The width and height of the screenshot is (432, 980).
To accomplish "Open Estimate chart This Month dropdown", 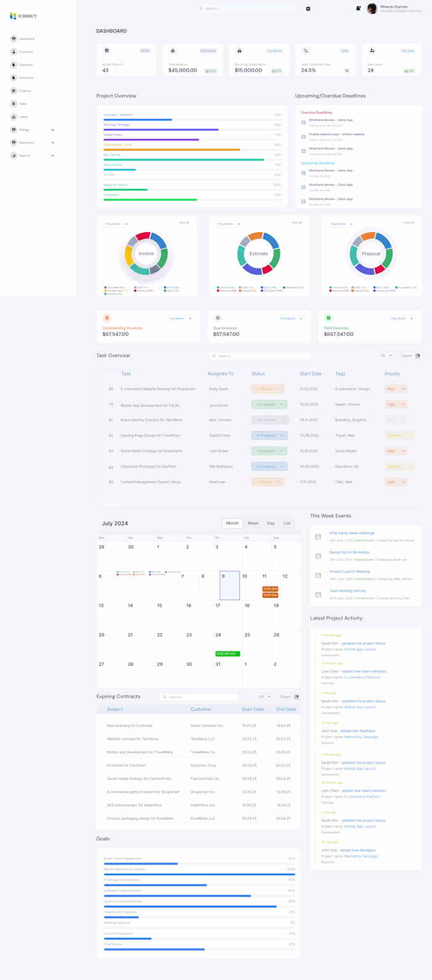I will 229,224.
